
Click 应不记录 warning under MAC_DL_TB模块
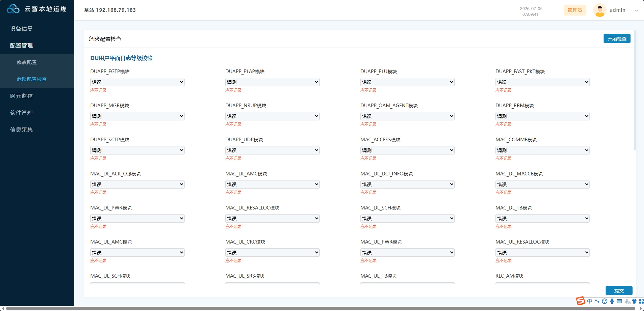pos(504,227)
